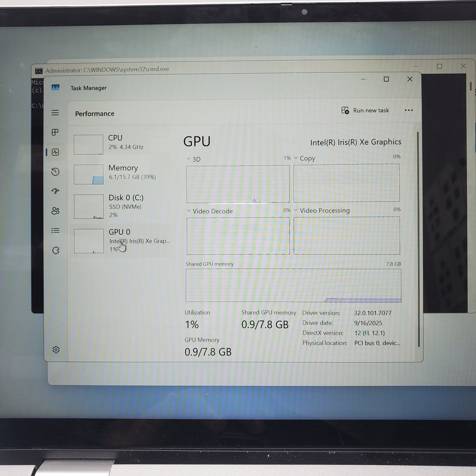Open the Details view icon
476x476 pixels.
pyautogui.click(x=55, y=231)
